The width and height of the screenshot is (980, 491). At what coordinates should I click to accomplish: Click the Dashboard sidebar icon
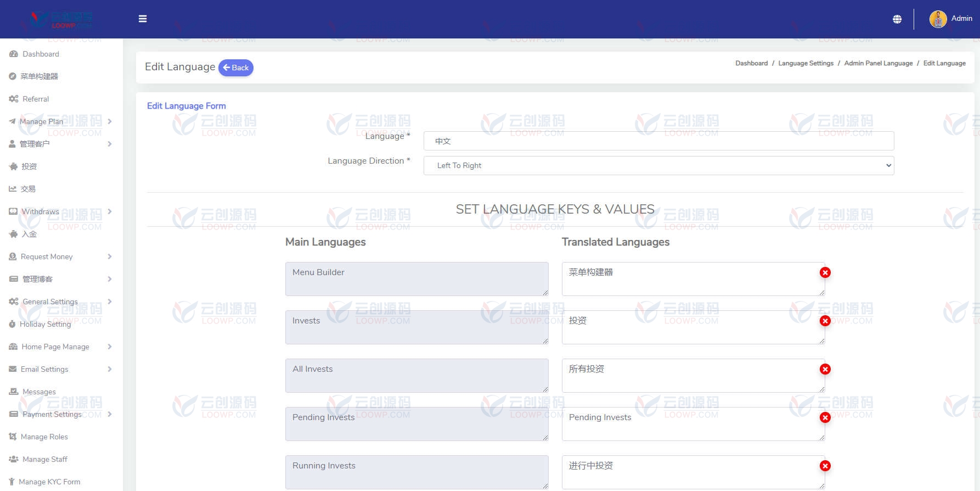(x=14, y=54)
